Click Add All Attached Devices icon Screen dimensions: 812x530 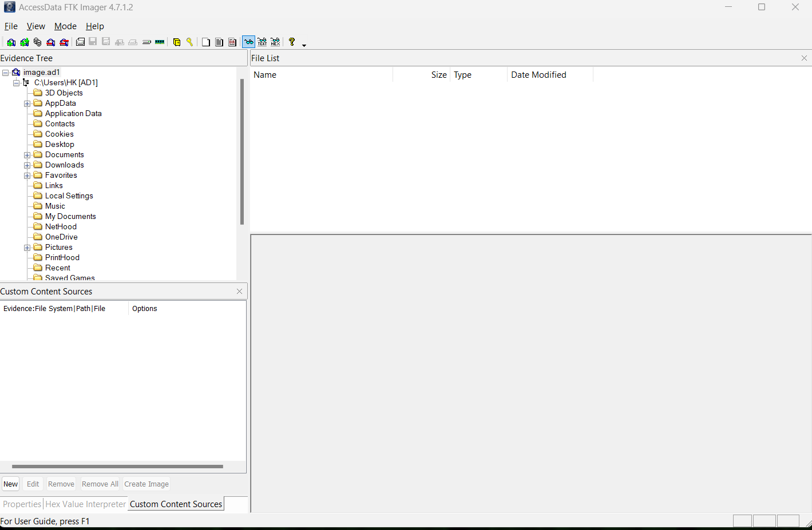pyautogui.click(x=25, y=42)
